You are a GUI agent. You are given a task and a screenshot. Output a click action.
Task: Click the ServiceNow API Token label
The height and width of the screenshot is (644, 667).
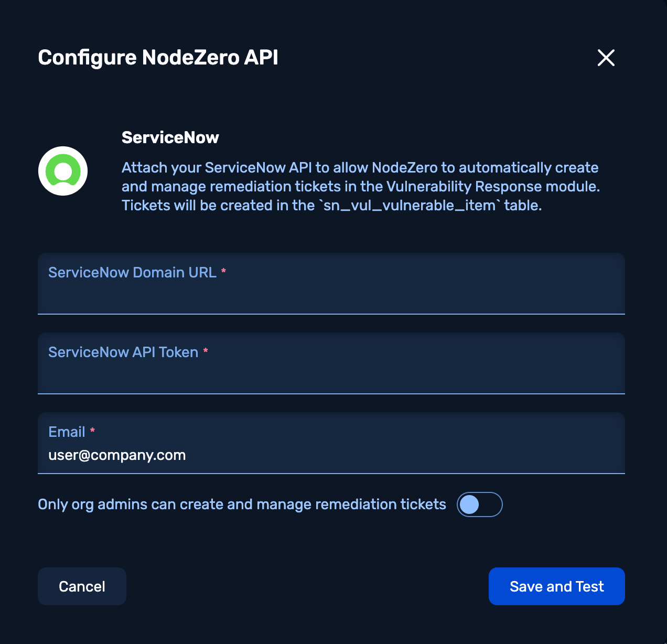(123, 352)
